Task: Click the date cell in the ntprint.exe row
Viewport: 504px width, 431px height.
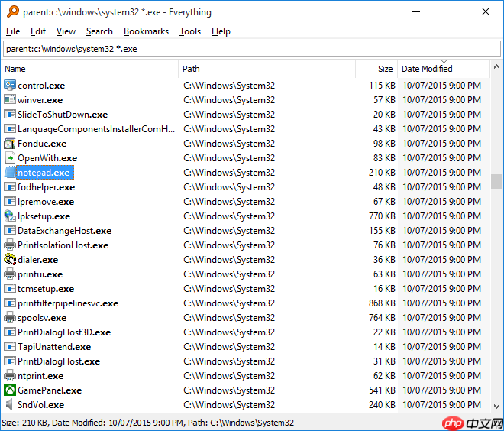Action: [x=441, y=376]
